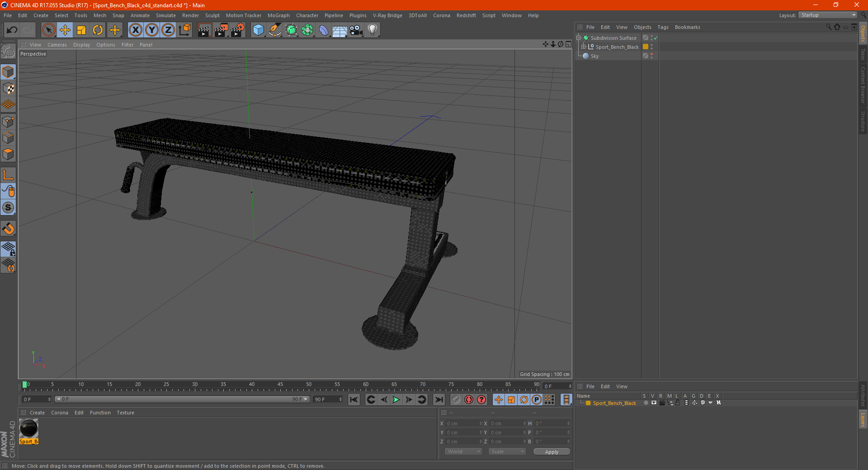
Task: Enable Axis mode in left sidebar
Action: click(8, 175)
